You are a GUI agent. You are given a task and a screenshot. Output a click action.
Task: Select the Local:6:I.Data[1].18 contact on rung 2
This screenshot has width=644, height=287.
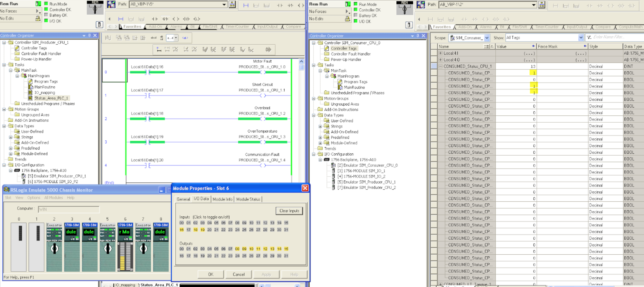(147, 119)
